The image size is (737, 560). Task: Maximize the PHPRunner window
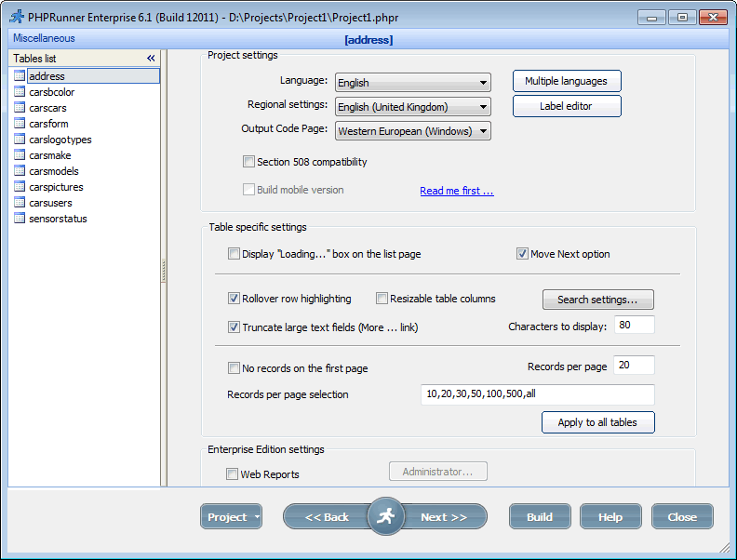click(x=682, y=18)
